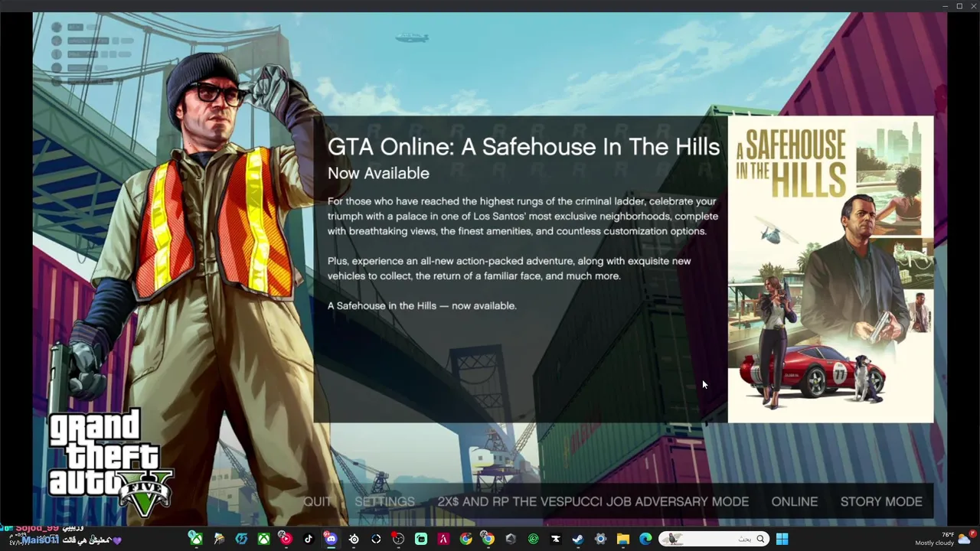The width and height of the screenshot is (980, 551).
Task: Open SETTINGS in the game menu
Action: [384, 501]
